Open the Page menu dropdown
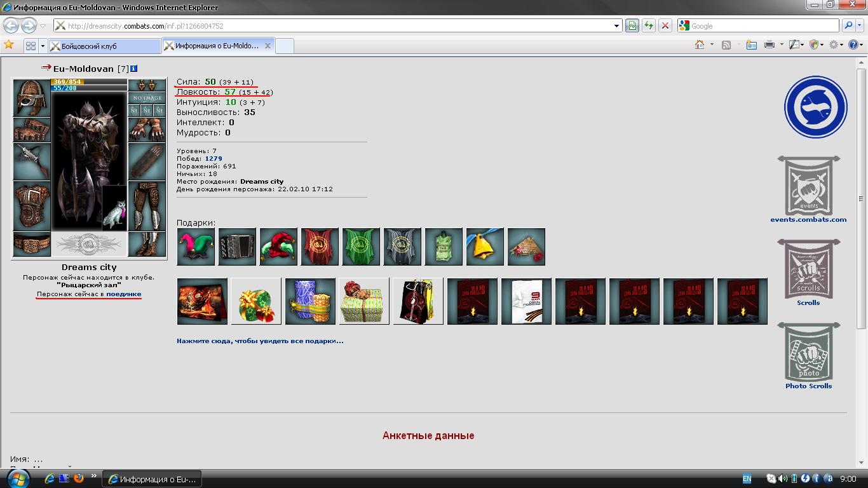Image resolution: width=868 pixels, height=488 pixels. (x=796, y=44)
